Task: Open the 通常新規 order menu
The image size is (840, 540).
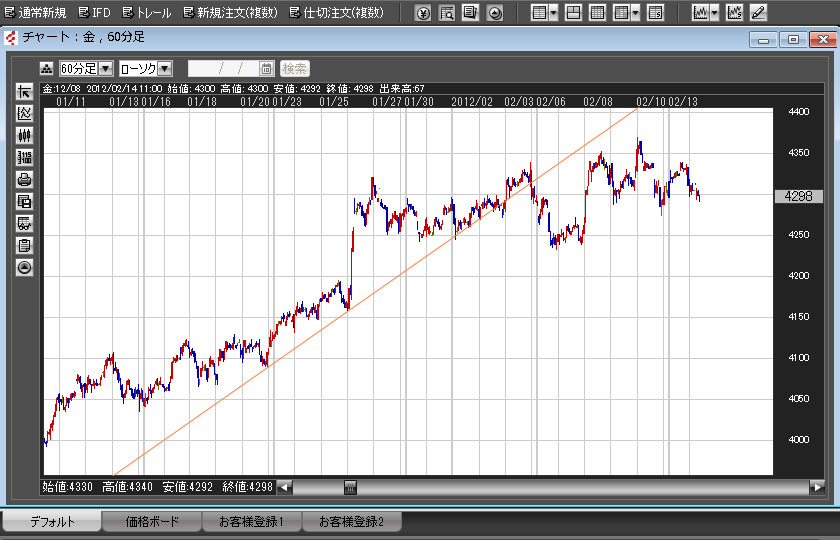Action: click(35, 13)
